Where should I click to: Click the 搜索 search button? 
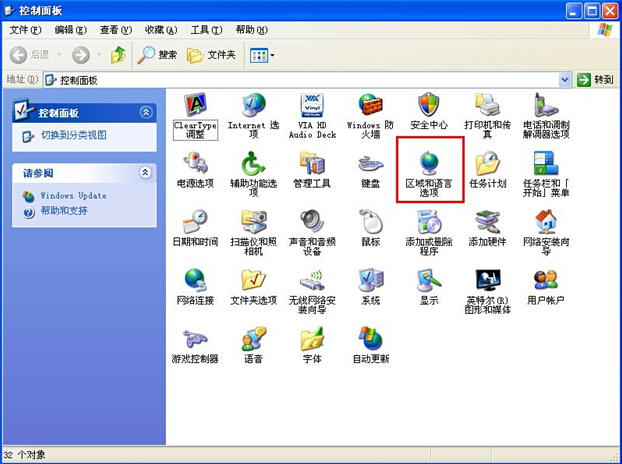point(157,55)
